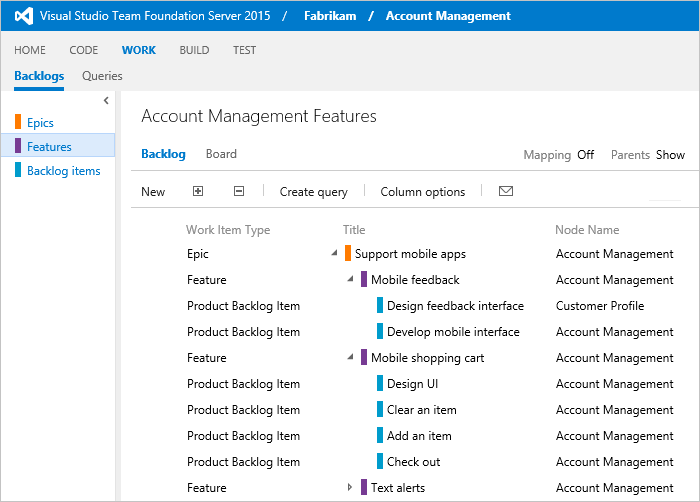Click the Visual Studio logo icon

(x=24, y=16)
